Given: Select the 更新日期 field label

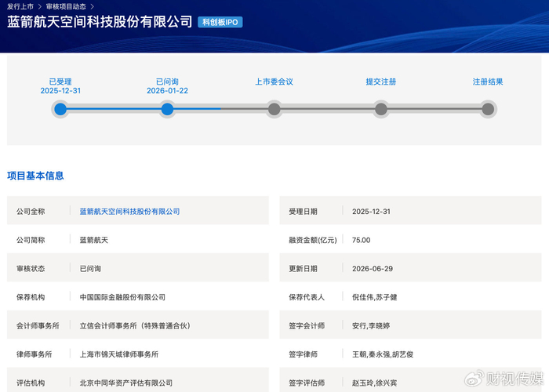Looking at the screenshot, I should pyautogui.click(x=304, y=268).
